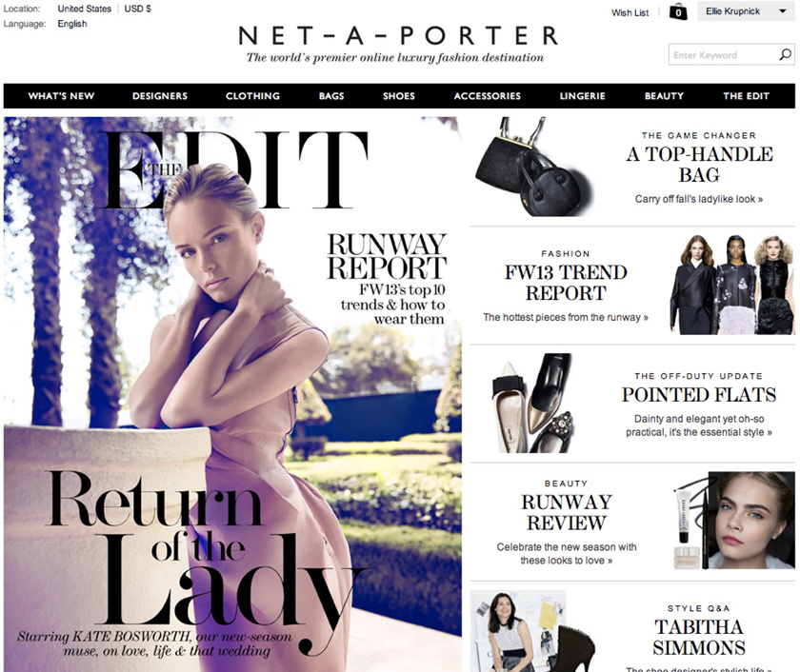Screen dimensions: 800x672
Task: Open the Tabitha Simmons Style Q&A heading
Action: tap(699, 637)
